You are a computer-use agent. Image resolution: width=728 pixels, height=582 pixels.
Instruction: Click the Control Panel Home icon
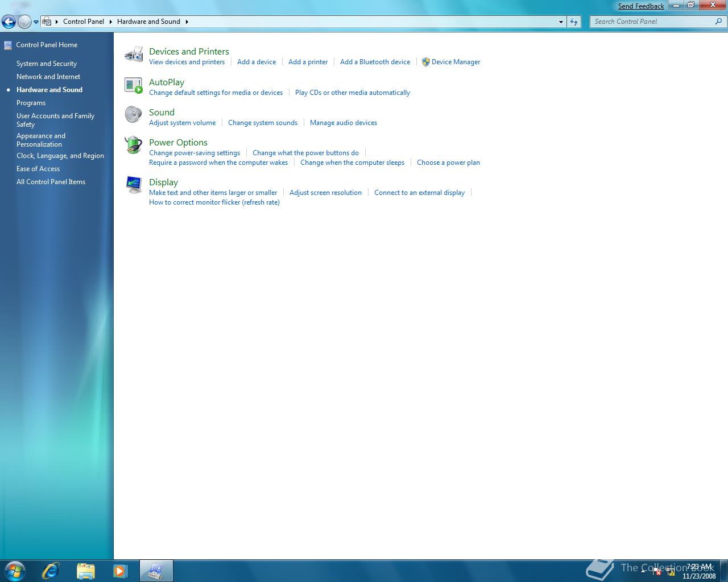[8, 45]
